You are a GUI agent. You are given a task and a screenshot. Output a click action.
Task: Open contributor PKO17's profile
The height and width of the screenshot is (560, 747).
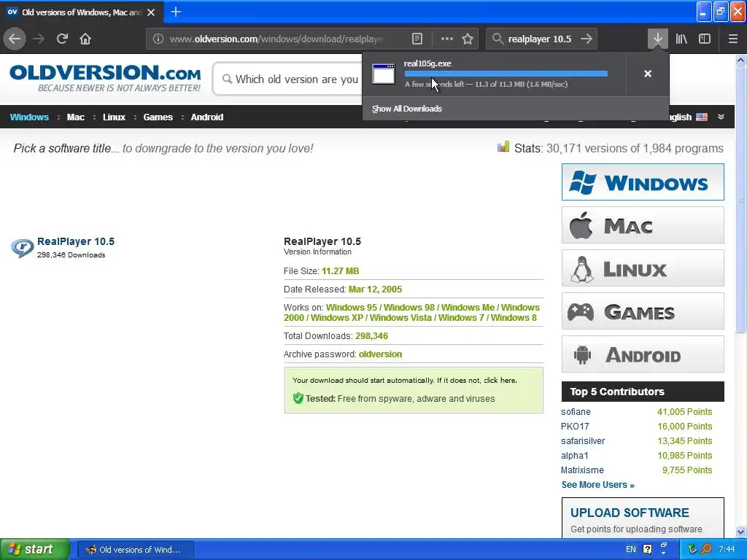(575, 426)
